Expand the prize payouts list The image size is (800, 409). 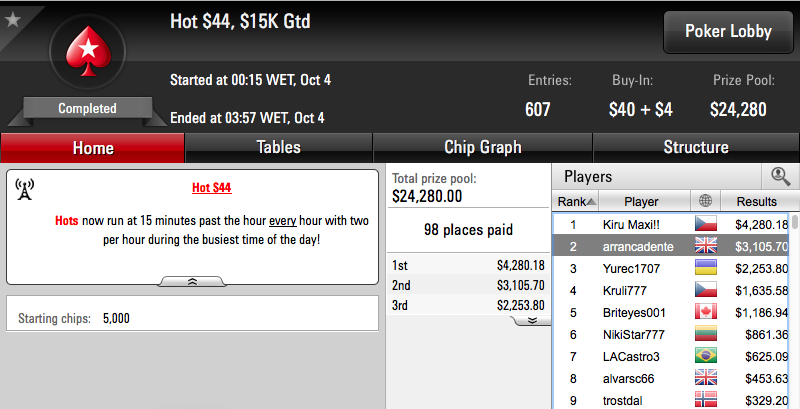pos(532,320)
